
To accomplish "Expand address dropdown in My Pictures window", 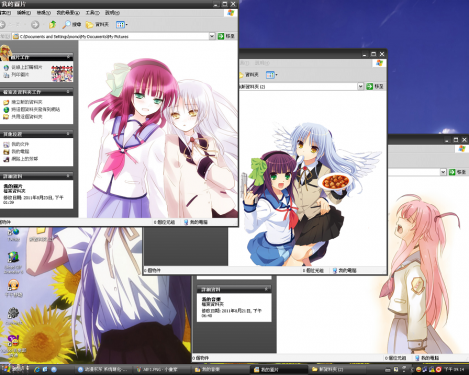I will point(212,36).
